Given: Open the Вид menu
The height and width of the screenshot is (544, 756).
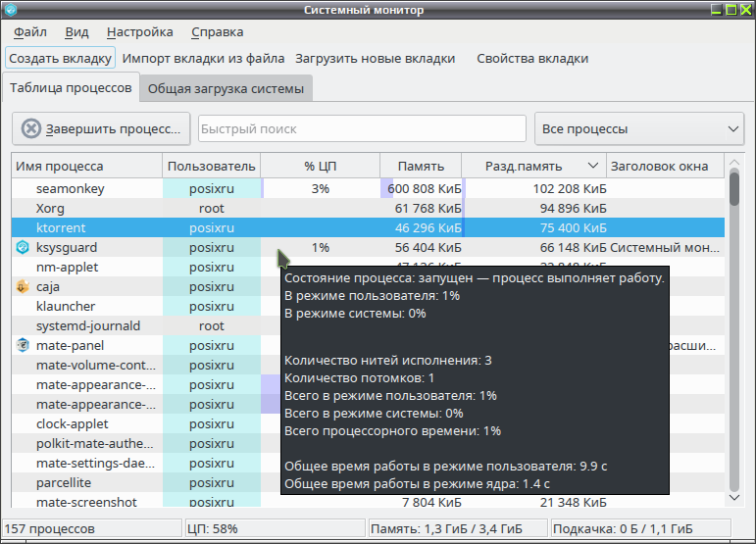Looking at the screenshot, I should pos(76,32).
